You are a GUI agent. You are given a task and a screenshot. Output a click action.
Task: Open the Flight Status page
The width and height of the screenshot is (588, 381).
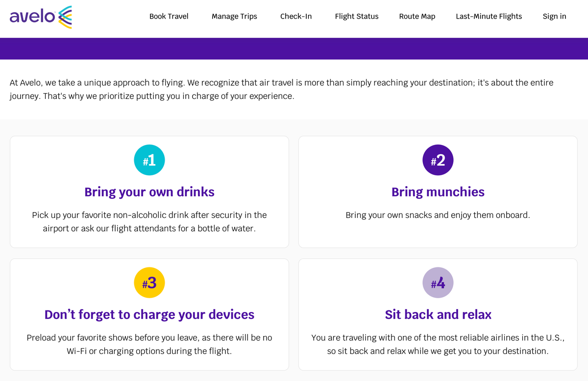pyautogui.click(x=357, y=16)
